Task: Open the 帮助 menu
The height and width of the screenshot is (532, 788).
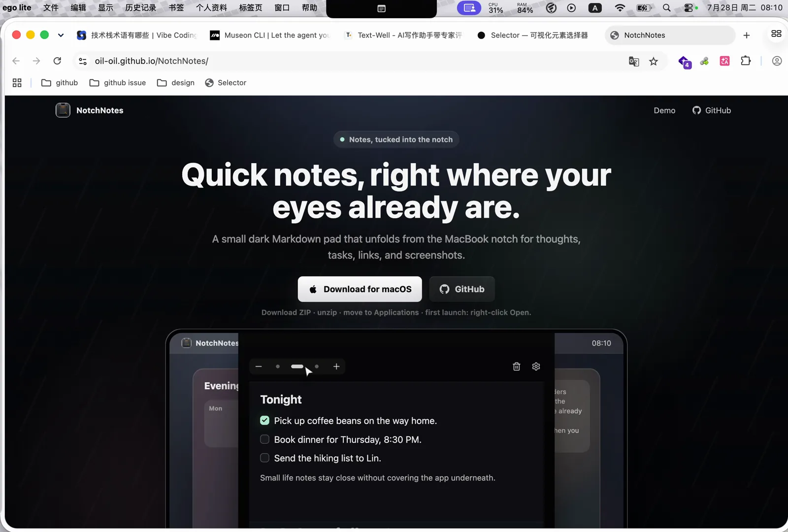Action: pyautogui.click(x=309, y=8)
